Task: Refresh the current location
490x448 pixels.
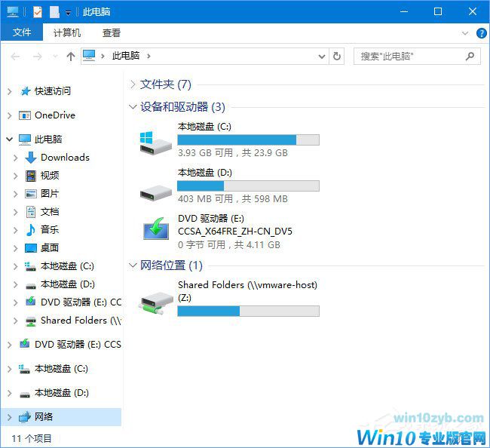Action: (336, 57)
